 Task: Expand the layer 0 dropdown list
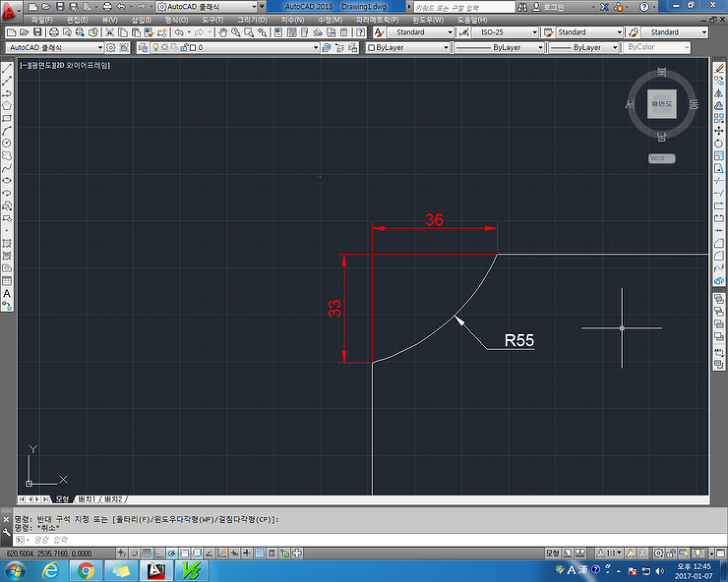[316, 47]
